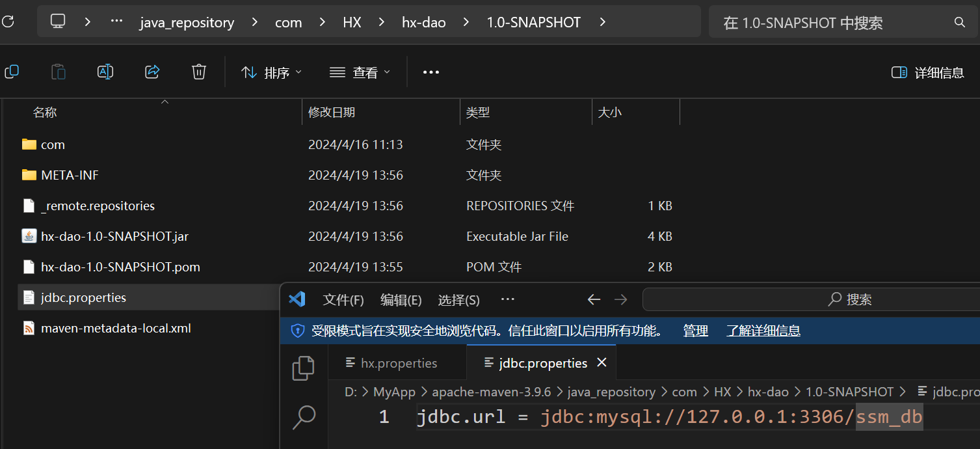The height and width of the screenshot is (449, 980).
Task: Switch to the hx.properties editor tab
Action: [x=399, y=363]
